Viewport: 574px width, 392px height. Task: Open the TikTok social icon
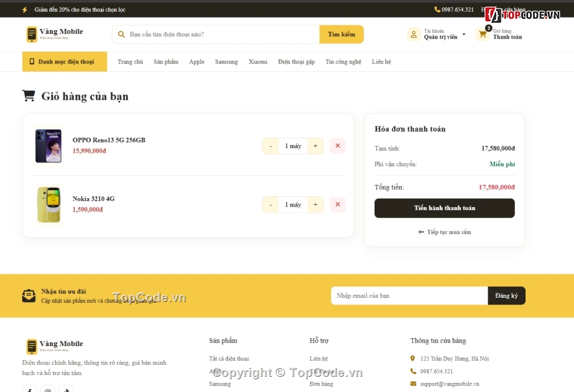[x=66, y=390]
